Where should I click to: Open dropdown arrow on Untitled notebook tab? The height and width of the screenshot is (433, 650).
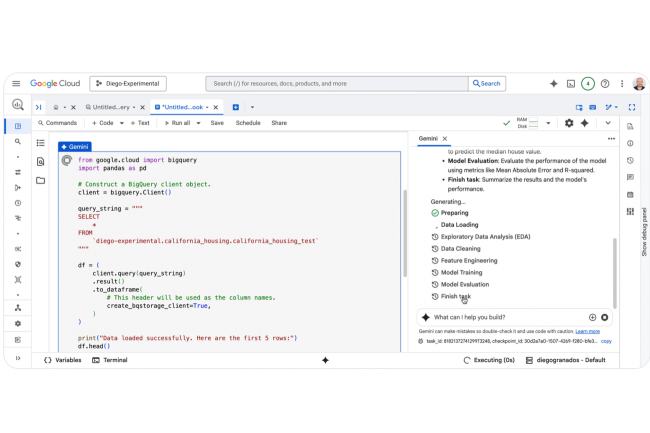207,107
